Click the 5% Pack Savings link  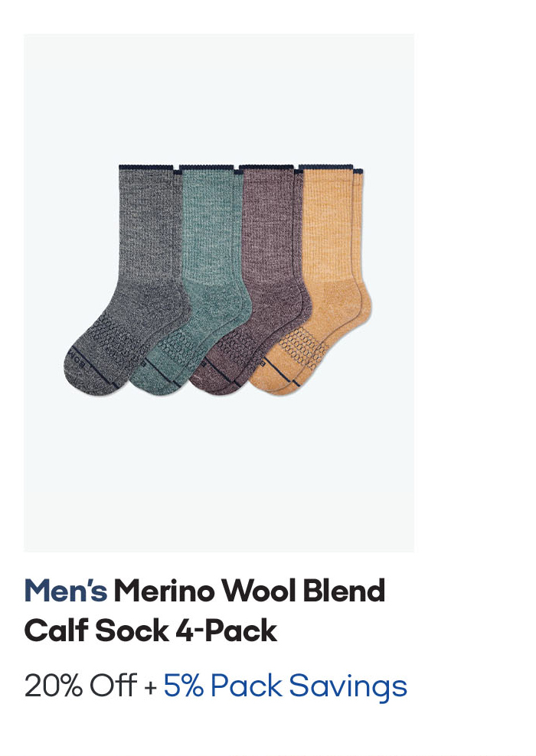click(285, 686)
